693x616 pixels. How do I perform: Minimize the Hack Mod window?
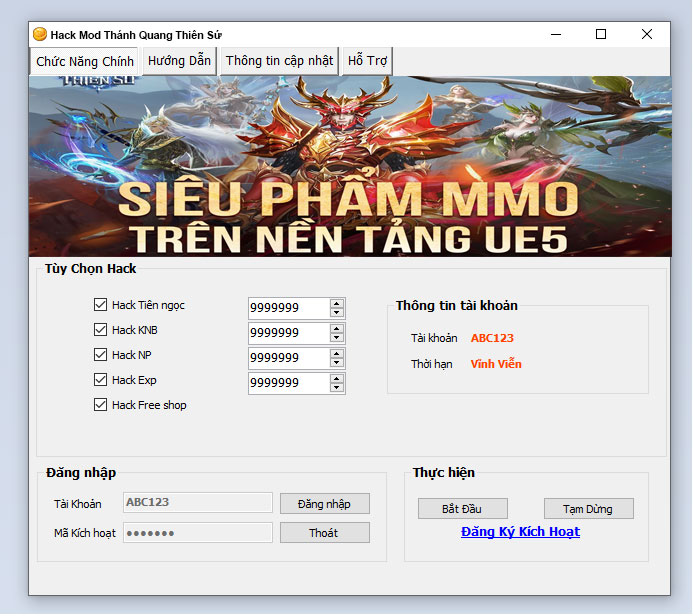(x=556, y=34)
